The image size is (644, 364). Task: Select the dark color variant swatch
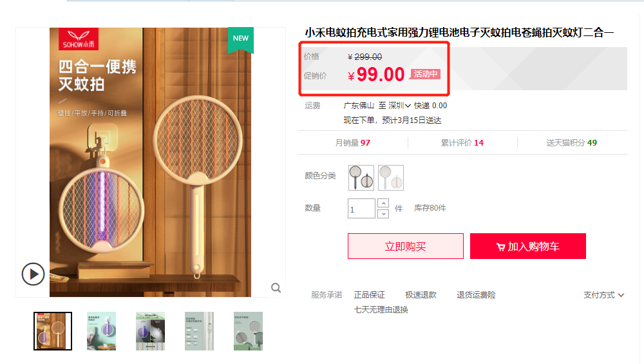(361, 177)
